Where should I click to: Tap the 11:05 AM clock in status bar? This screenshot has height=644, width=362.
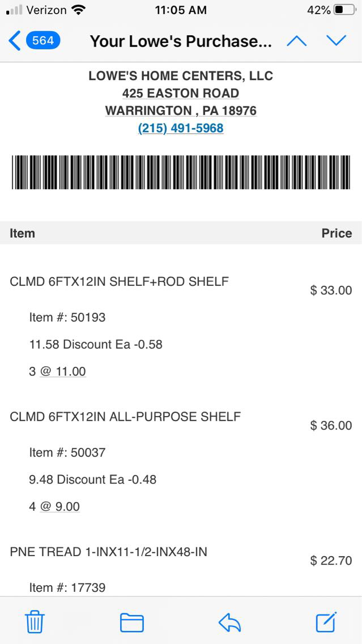click(x=181, y=10)
